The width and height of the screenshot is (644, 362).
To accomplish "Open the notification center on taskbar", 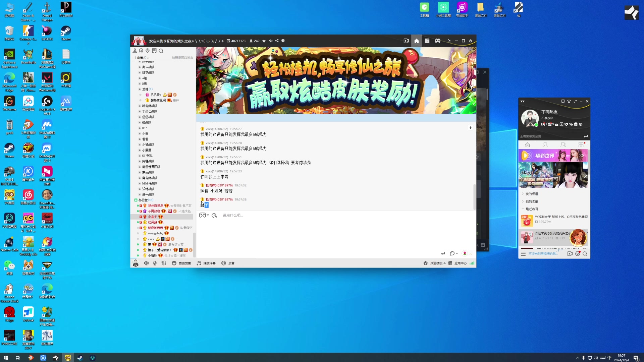I will [636, 358].
